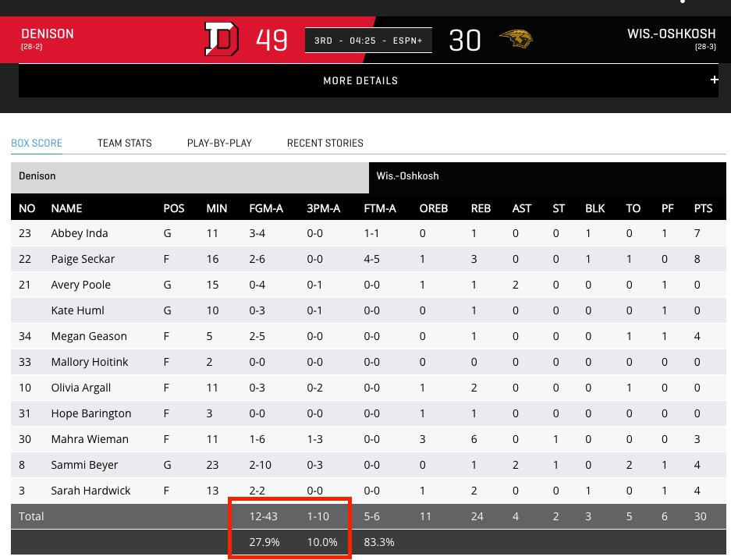This screenshot has width=731, height=560.
Task: Select the Denison box score tab
Action: 190,178
